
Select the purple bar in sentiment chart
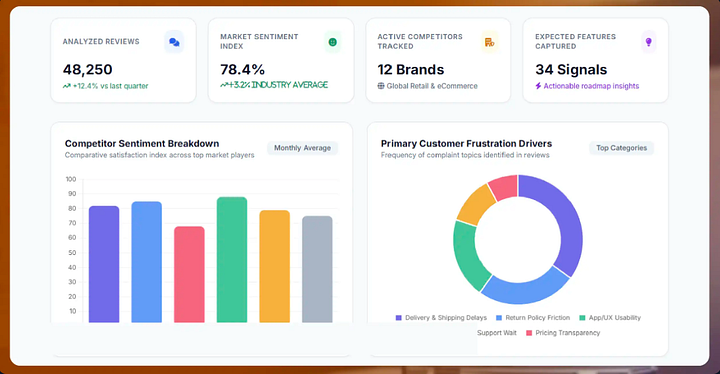104,264
